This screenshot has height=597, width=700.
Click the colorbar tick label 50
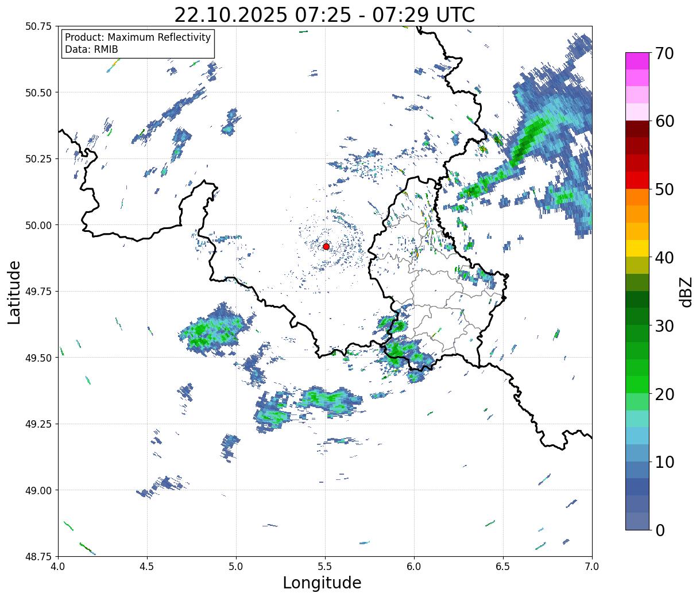tap(664, 189)
